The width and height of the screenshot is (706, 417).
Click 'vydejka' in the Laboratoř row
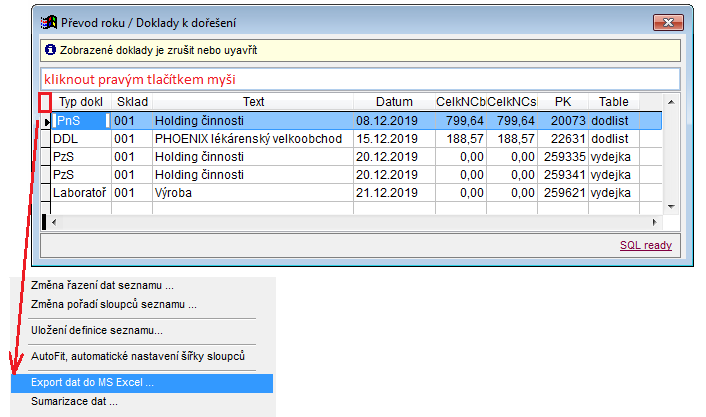[611, 193]
